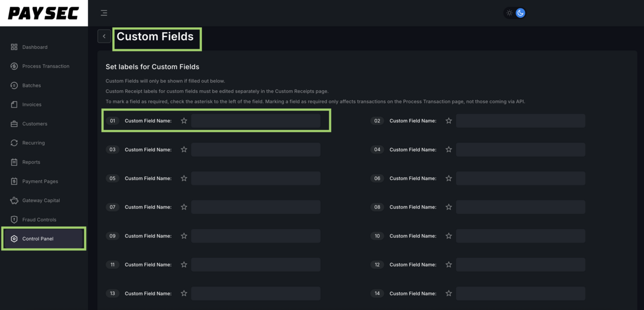Screen dimensions: 644x310
Task: Click the Process Transaction dollar icon
Action: pyautogui.click(x=14, y=67)
